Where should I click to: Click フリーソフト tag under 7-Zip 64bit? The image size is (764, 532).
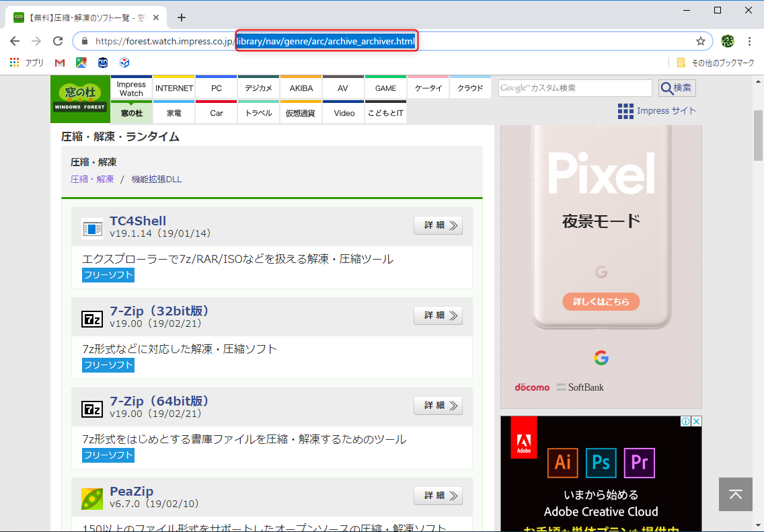pos(108,455)
